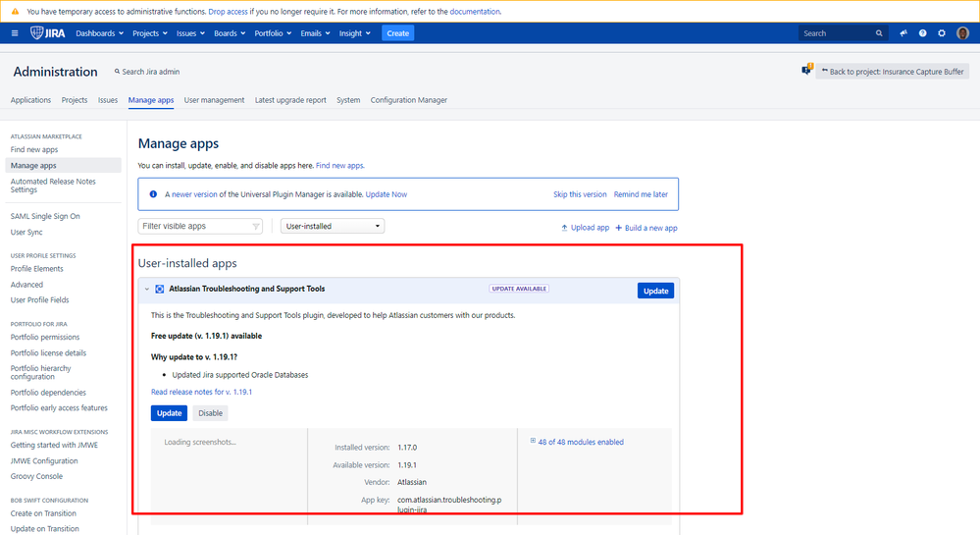980x535 pixels.
Task: Open the settings gear icon
Action: pyautogui.click(x=941, y=33)
